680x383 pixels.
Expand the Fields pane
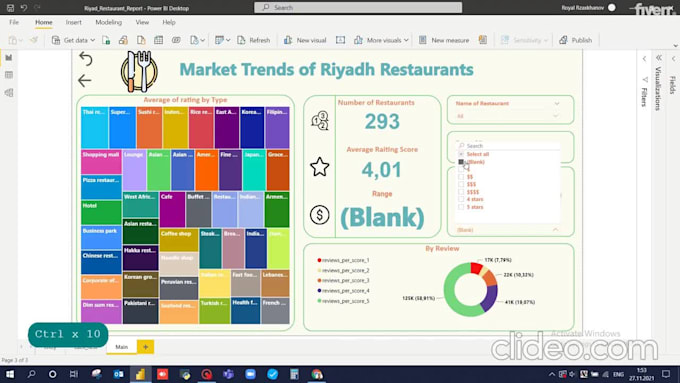(673, 59)
